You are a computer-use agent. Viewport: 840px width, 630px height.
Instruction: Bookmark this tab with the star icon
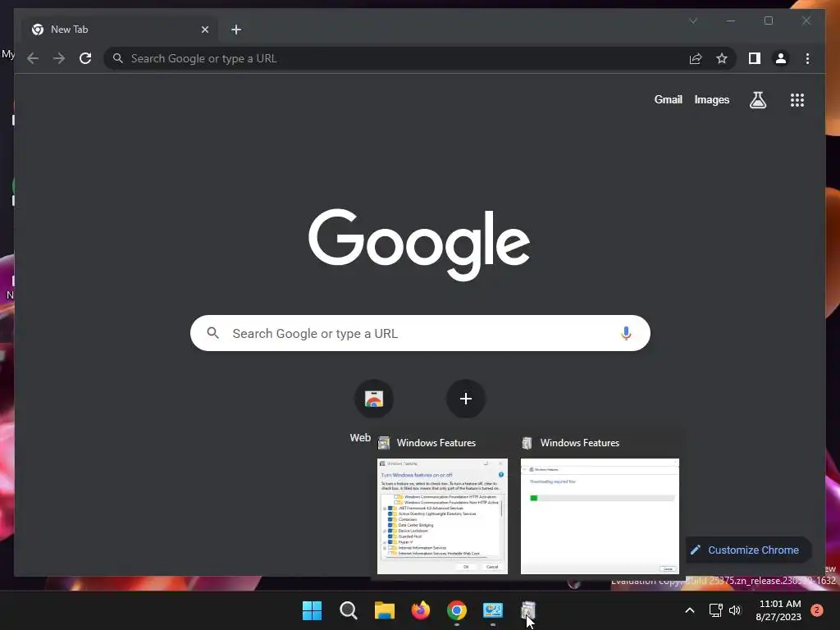pos(722,58)
